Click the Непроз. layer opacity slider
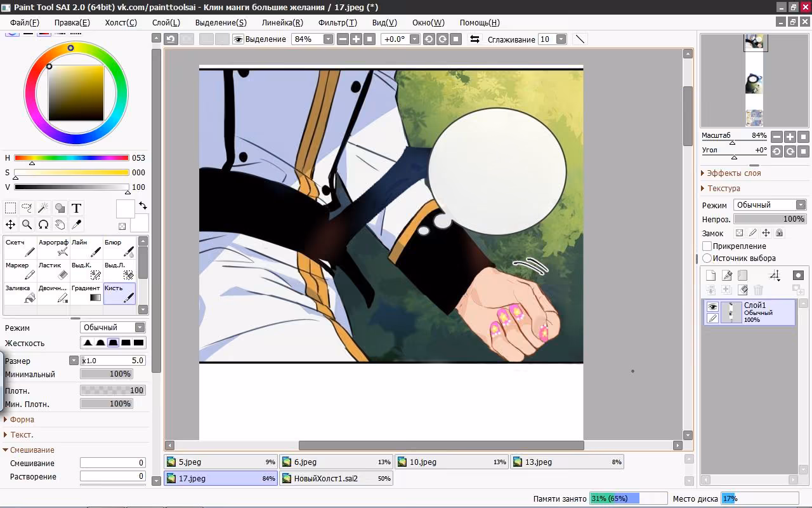 (x=769, y=219)
